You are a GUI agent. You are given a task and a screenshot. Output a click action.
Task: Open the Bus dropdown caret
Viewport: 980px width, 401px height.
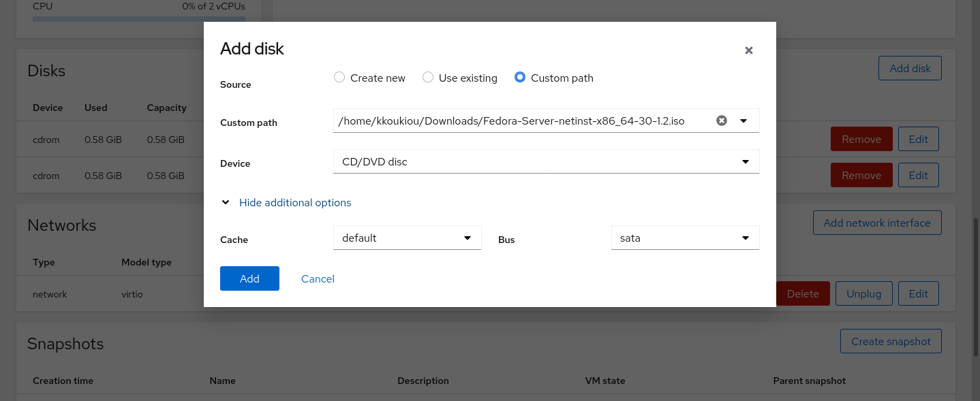[746, 238]
